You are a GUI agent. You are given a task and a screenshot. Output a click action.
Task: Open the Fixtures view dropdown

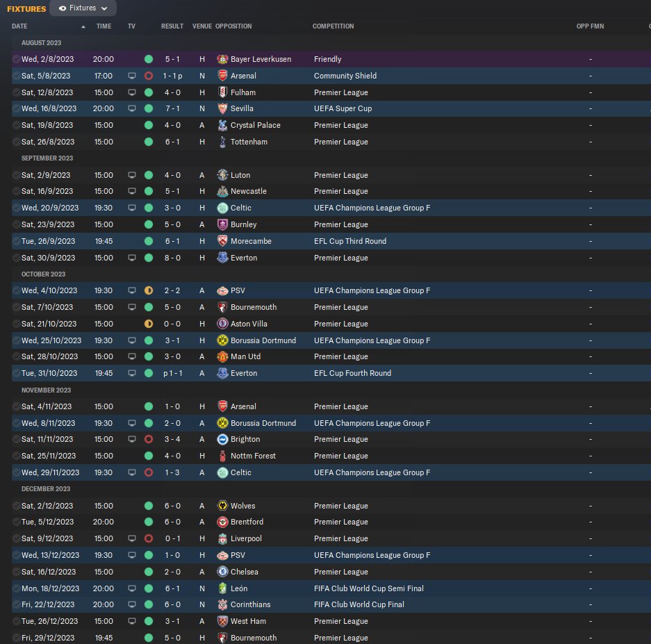pos(83,8)
